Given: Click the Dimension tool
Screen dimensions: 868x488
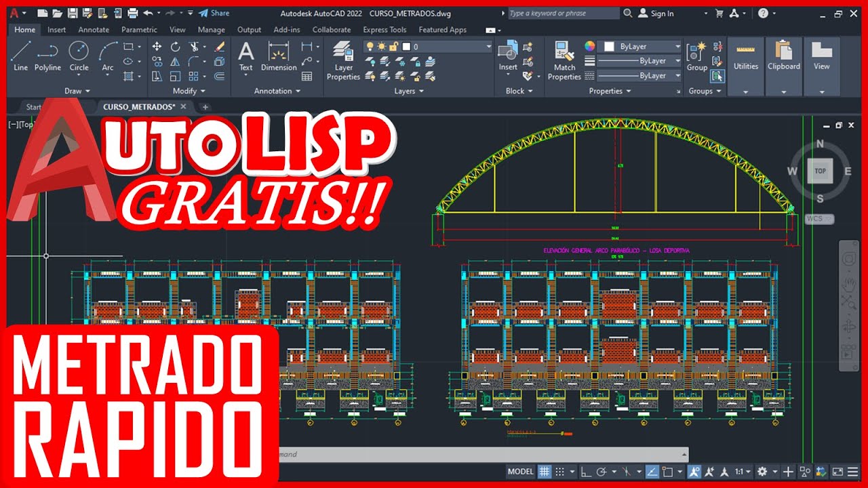Looking at the screenshot, I should (x=279, y=56).
